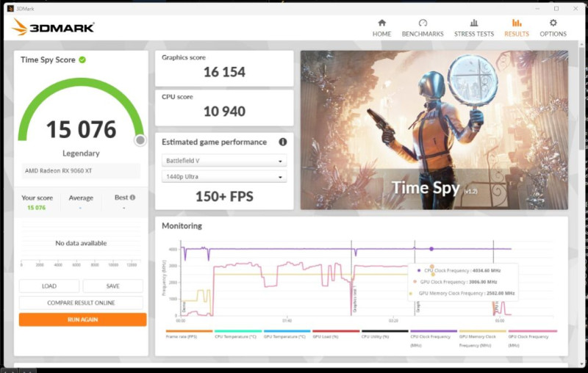
Task: Click the AMD Radeon RX 9060 XT field
Action: [81, 171]
